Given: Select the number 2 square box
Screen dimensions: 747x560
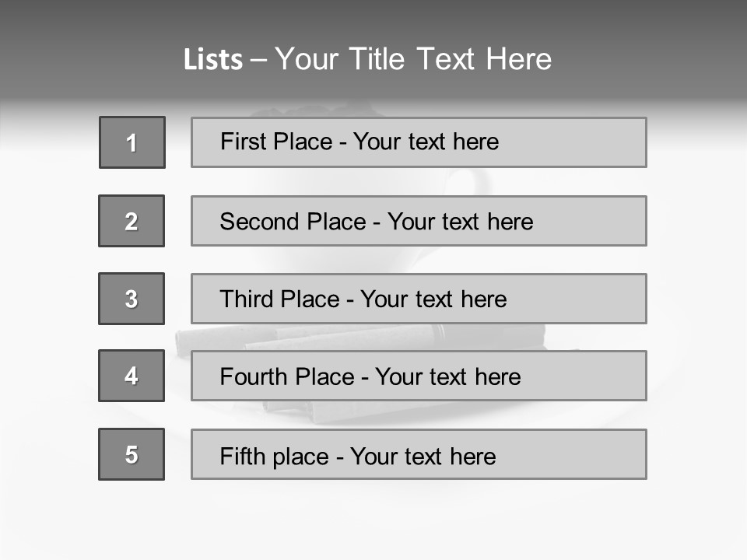Looking at the screenshot, I should (132, 221).
